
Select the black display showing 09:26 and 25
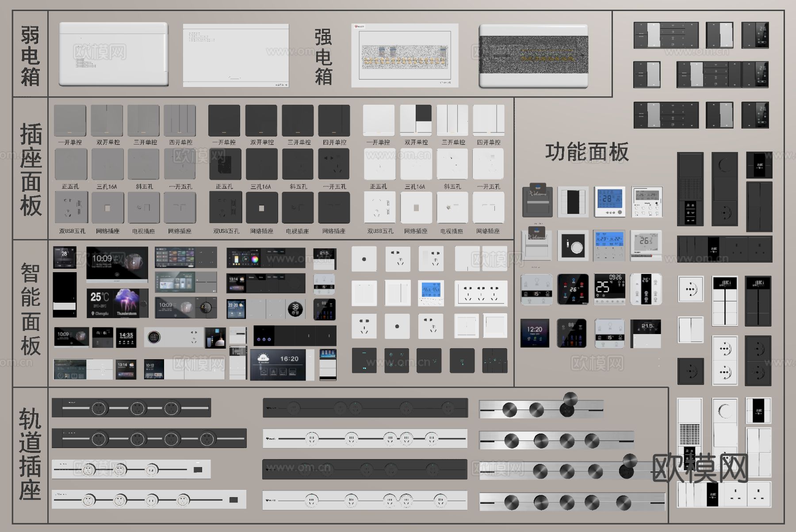point(610,289)
